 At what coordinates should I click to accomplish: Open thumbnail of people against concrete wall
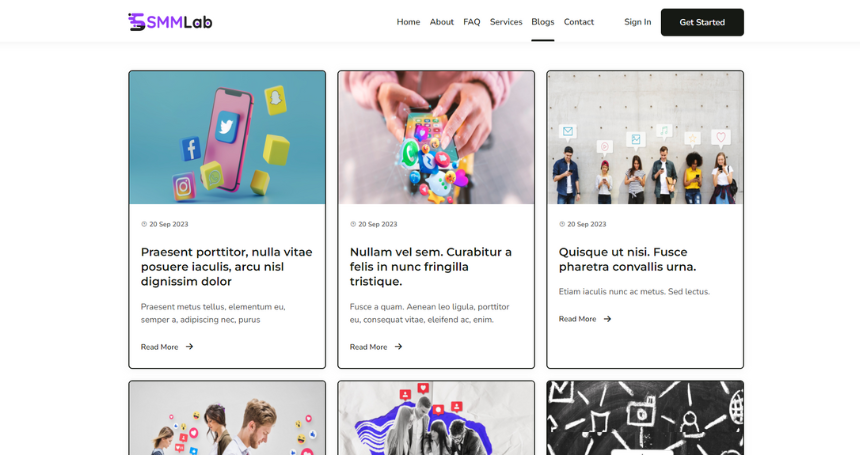tap(645, 138)
